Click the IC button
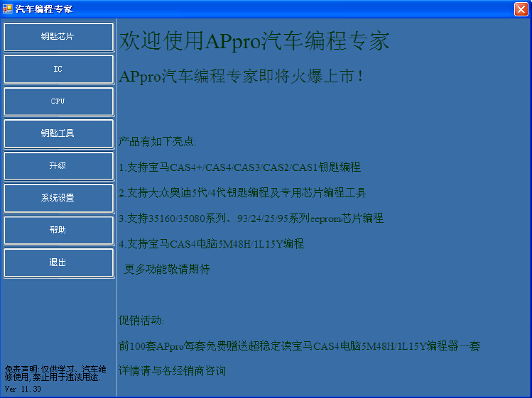The height and width of the screenshot is (398, 532). tap(58, 69)
